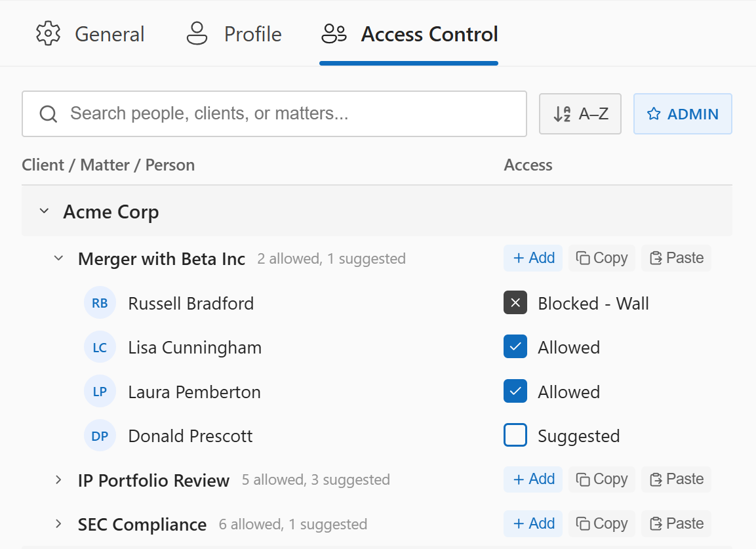Viewport: 756px width, 549px height.
Task: Expand the SEC Compliance matter
Action: point(58,524)
